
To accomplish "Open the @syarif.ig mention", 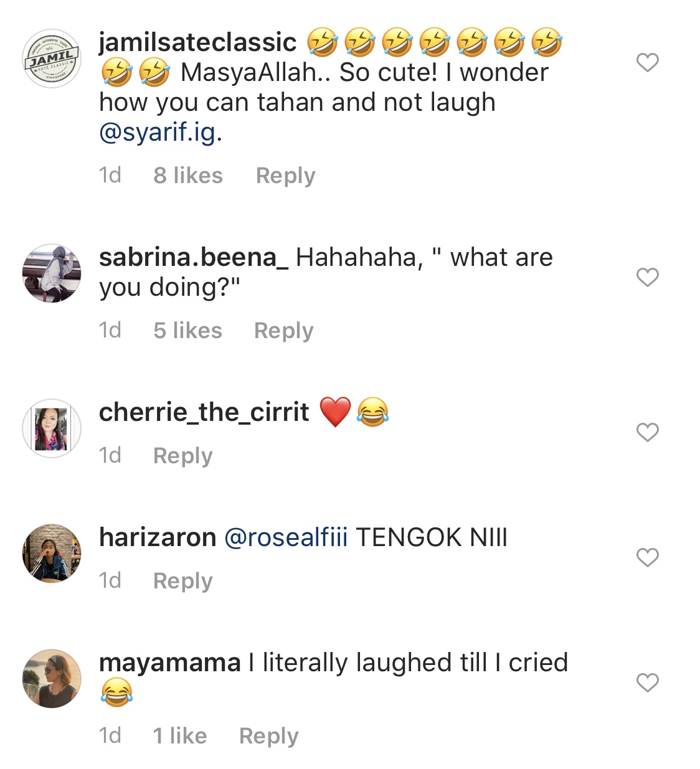I will pos(158,133).
